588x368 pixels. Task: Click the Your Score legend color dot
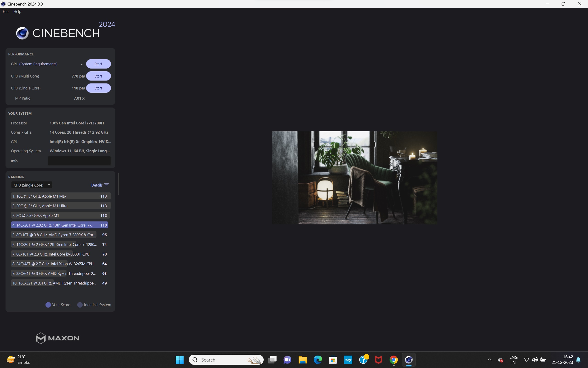coord(48,305)
